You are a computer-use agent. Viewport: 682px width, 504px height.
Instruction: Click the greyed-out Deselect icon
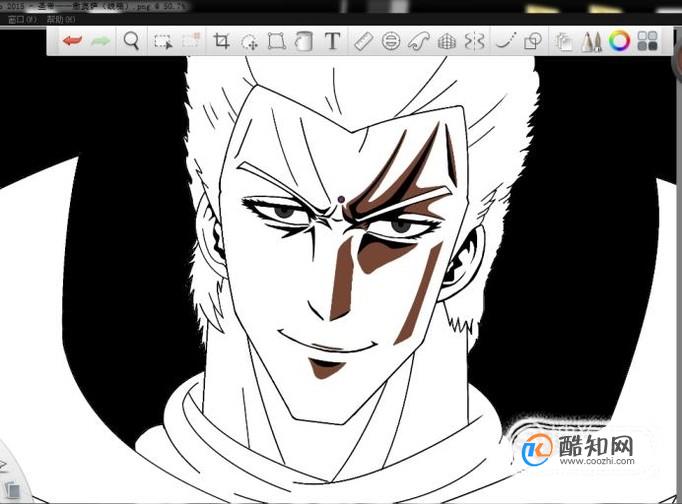point(191,40)
